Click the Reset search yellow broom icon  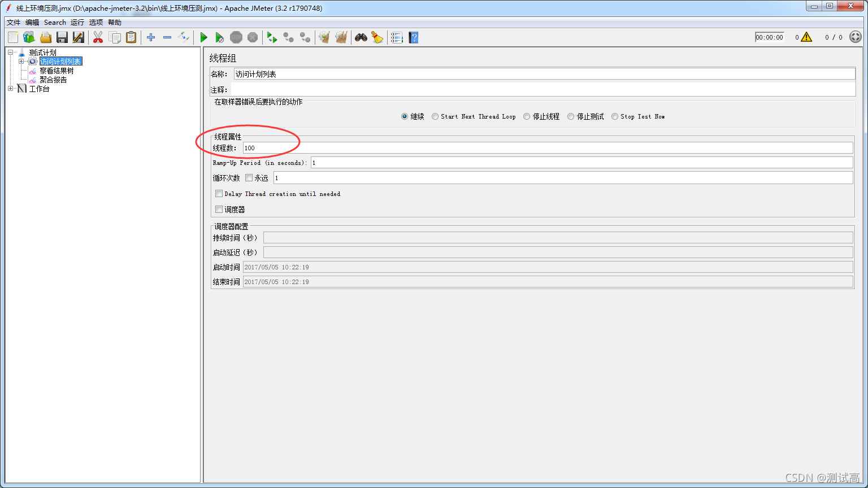pos(377,37)
